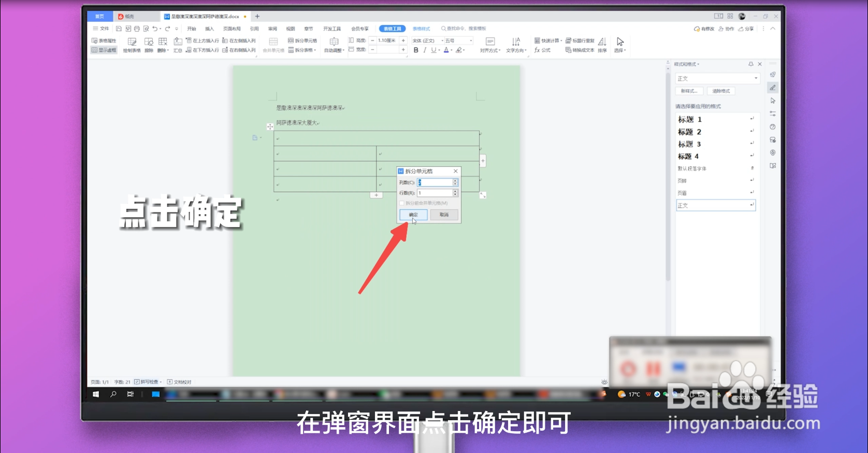Select the 绘制表格 tool
This screenshot has width=868, height=453.
pos(132,45)
